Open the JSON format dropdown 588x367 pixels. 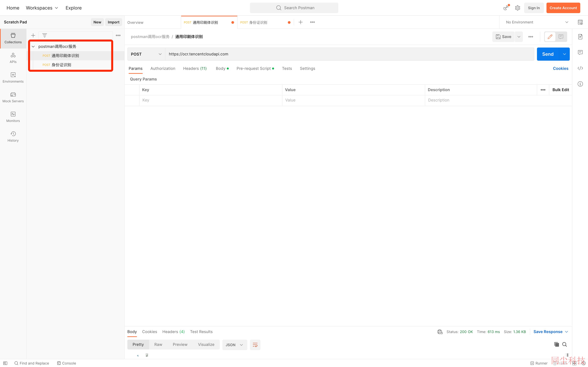[x=235, y=345]
